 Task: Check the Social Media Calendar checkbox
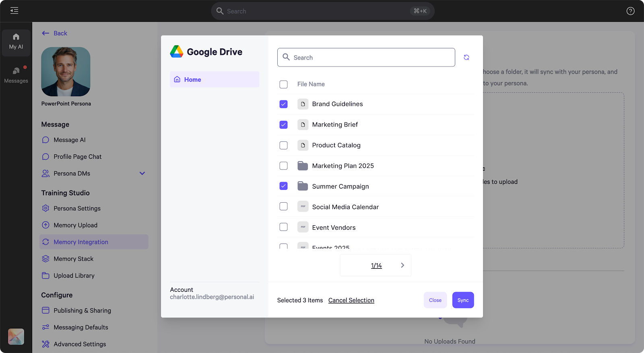tap(283, 206)
